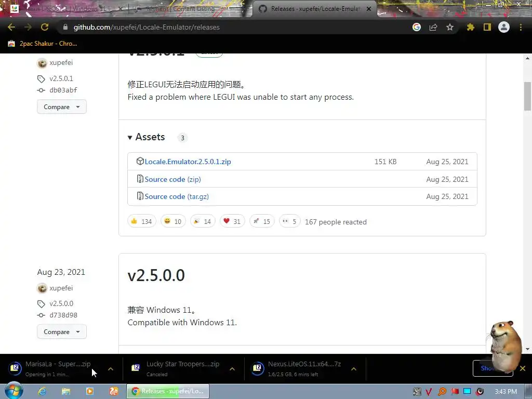Reload the GitHub releases page
Image resolution: width=532 pixels, height=399 pixels.
[x=45, y=27]
